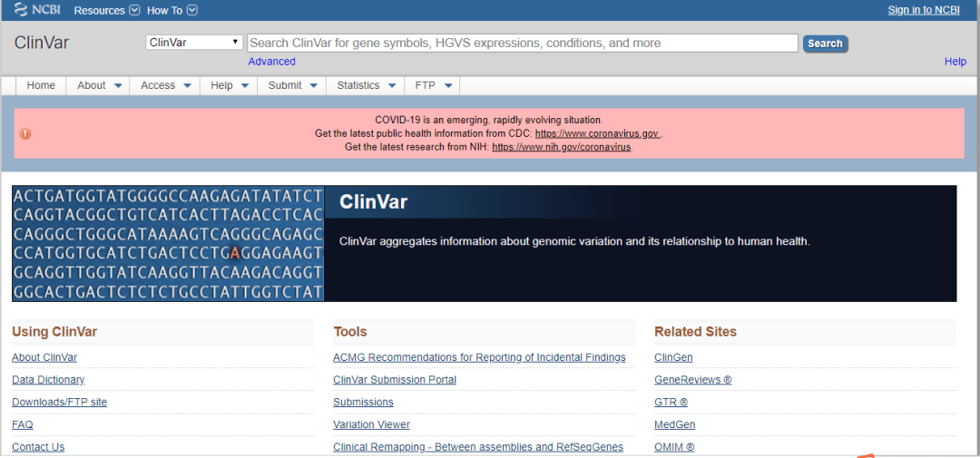
Task: Click the ClinVar banner title text
Action: (x=373, y=202)
